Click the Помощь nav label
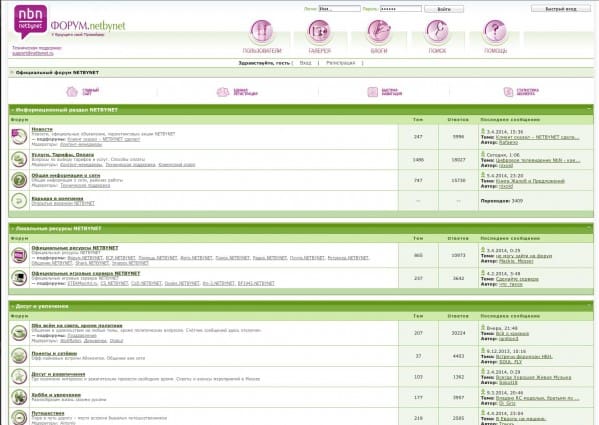This screenshot has height=425, width=599. click(495, 50)
